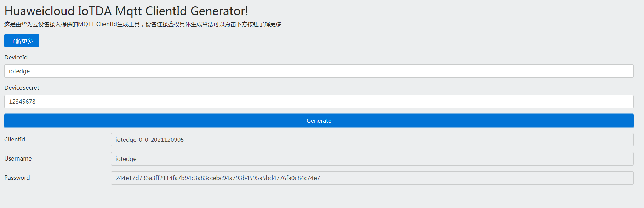Click the word Generator! in the heading
Image resolution: width=644 pixels, height=208 pixels.
pyautogui.click(x=219, y=11)
